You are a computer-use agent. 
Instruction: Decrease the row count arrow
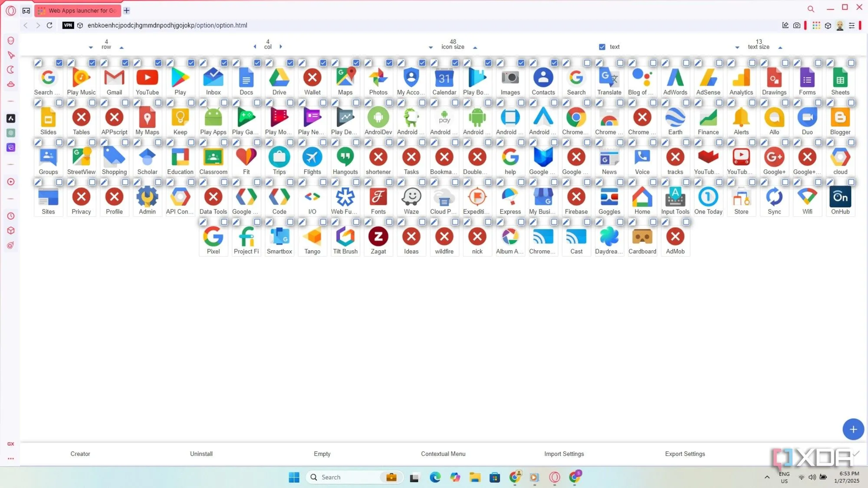[x=91, y=48]
